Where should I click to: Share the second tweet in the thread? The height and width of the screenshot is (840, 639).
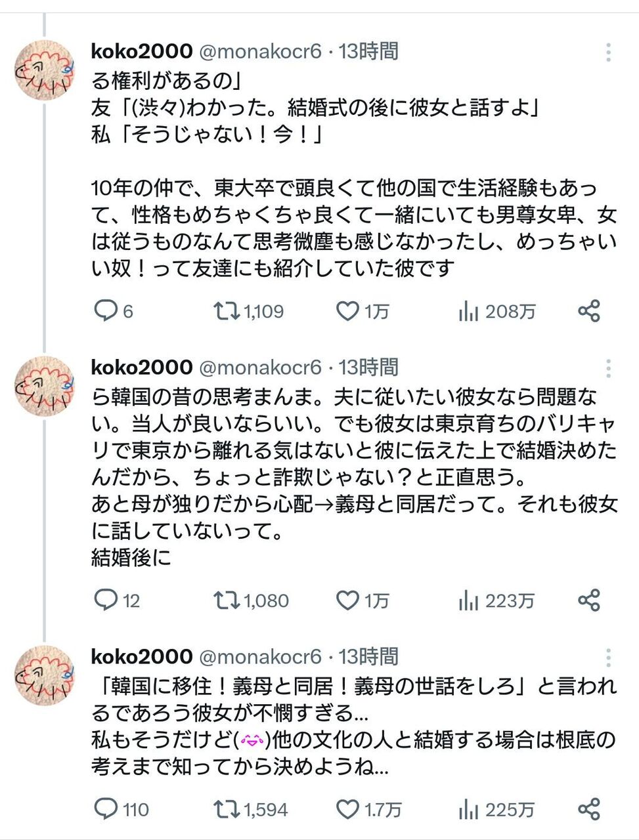pyautogui.click(x=589, y=600)
